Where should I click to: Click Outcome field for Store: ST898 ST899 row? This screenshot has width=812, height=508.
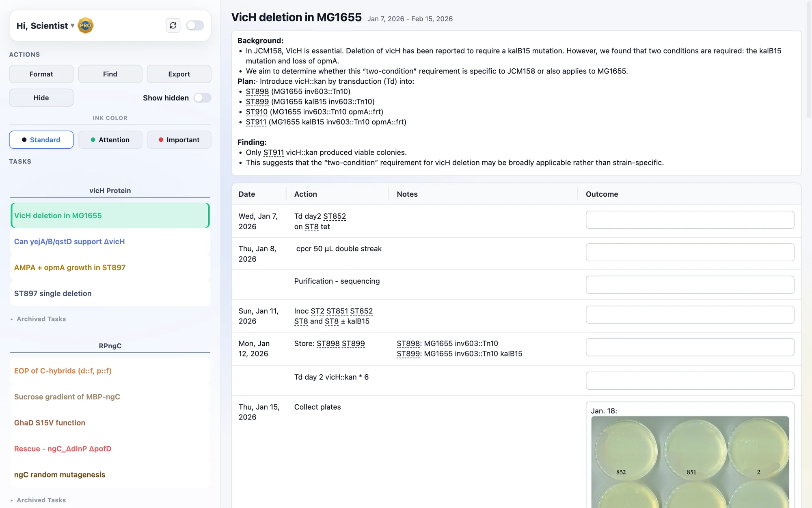[690, 347]
